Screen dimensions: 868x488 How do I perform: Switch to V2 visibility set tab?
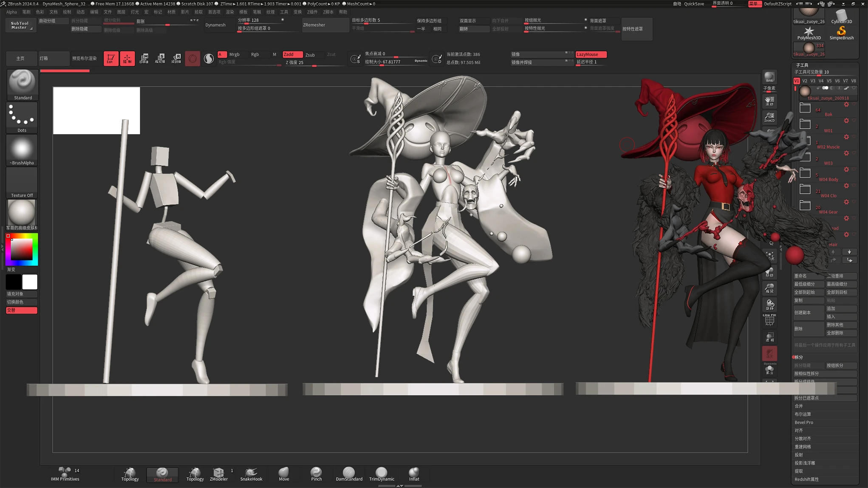coord(805,81)
